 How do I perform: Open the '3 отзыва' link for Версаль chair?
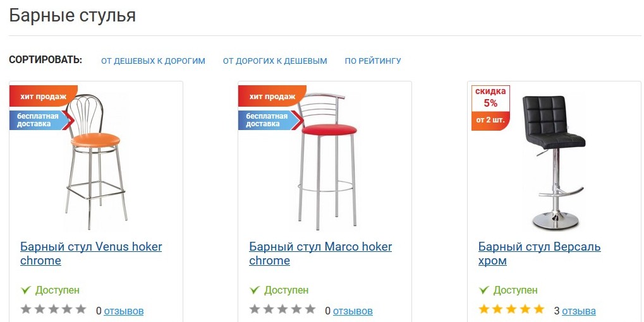pos(579,311)
